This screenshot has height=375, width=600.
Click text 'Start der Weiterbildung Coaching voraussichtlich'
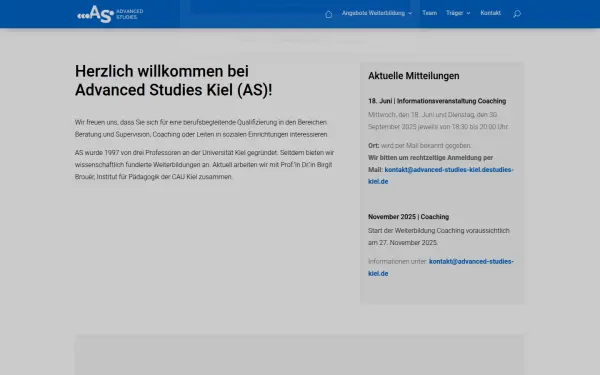click(439, 230)
